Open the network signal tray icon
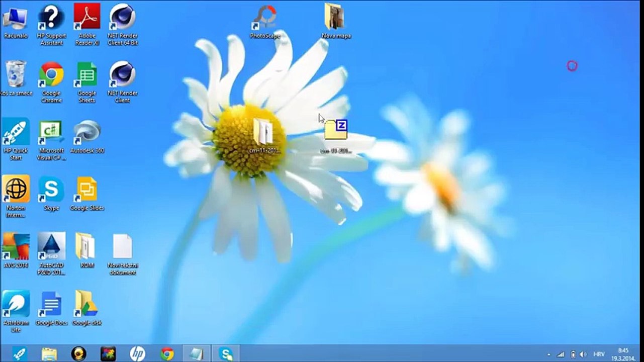 tap(561, 354)
